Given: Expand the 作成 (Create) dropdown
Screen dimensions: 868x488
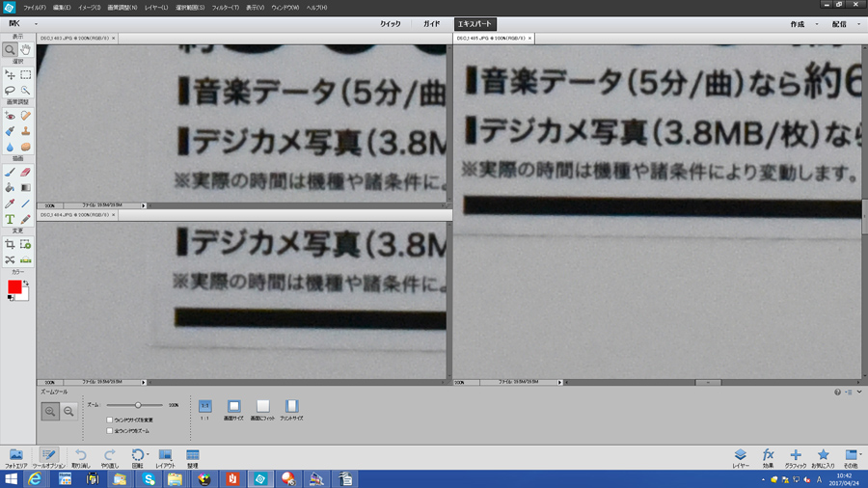Looking at the screenshot, I should (x=816, y=24).
